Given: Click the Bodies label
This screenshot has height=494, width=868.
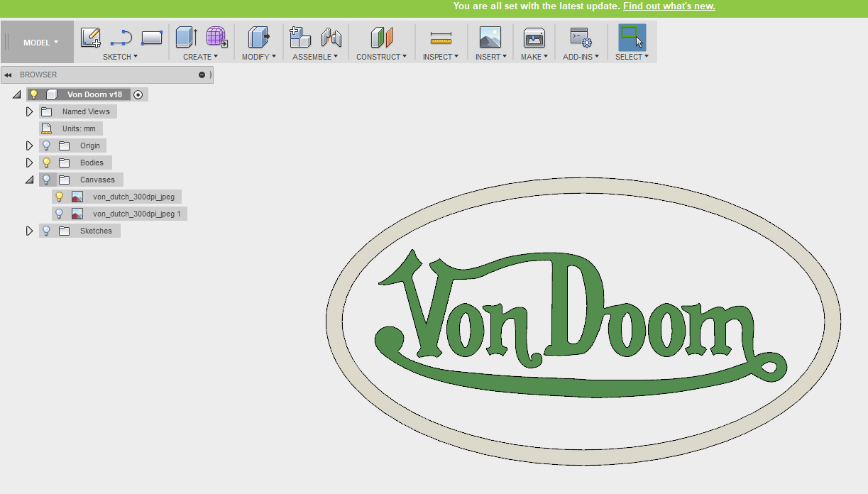Looking at the screenshot, I should tap(92, 163).
